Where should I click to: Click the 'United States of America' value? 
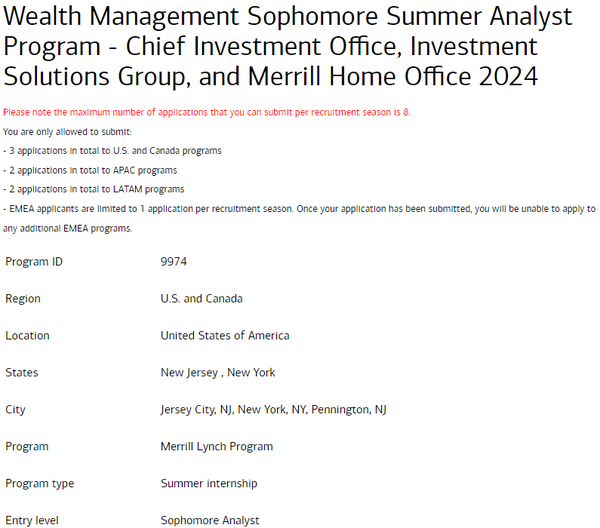coord(224,336)
